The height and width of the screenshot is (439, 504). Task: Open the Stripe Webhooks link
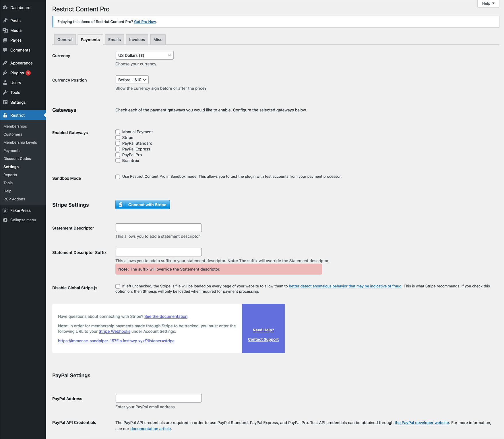coord(115,331)
